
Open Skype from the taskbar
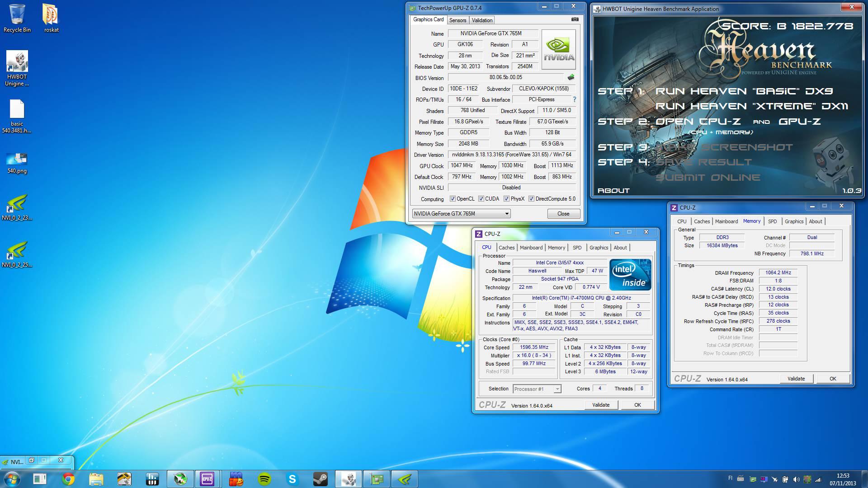click(292, 479)
